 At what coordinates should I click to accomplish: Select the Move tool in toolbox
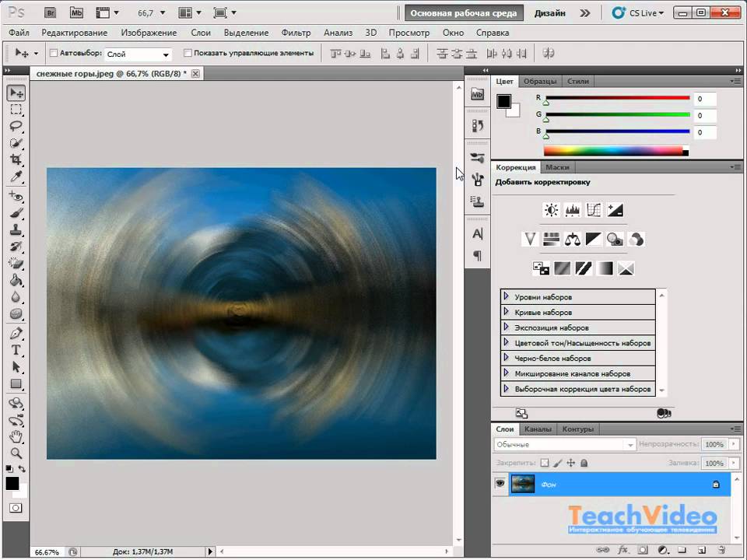16,93
